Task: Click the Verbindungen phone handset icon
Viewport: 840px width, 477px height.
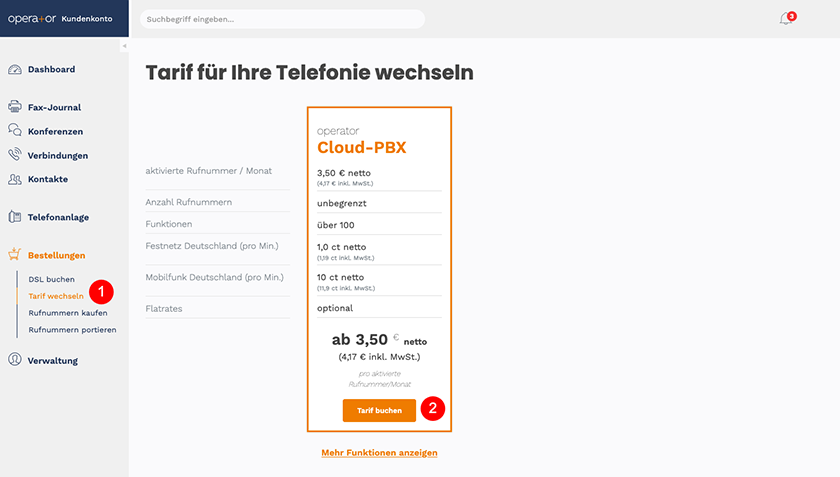Action: [x=15, y=154]
